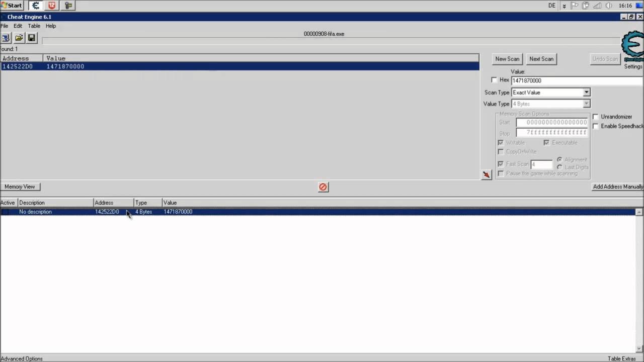Open the File menu

click(x=4, y=26)
